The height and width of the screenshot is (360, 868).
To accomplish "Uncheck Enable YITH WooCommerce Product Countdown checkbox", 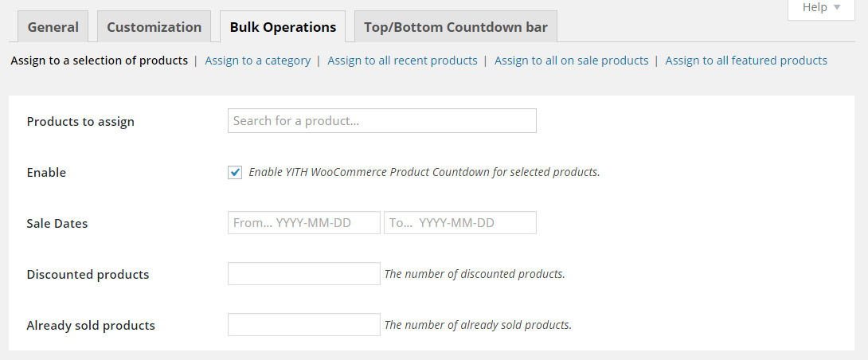I will 235,172.
